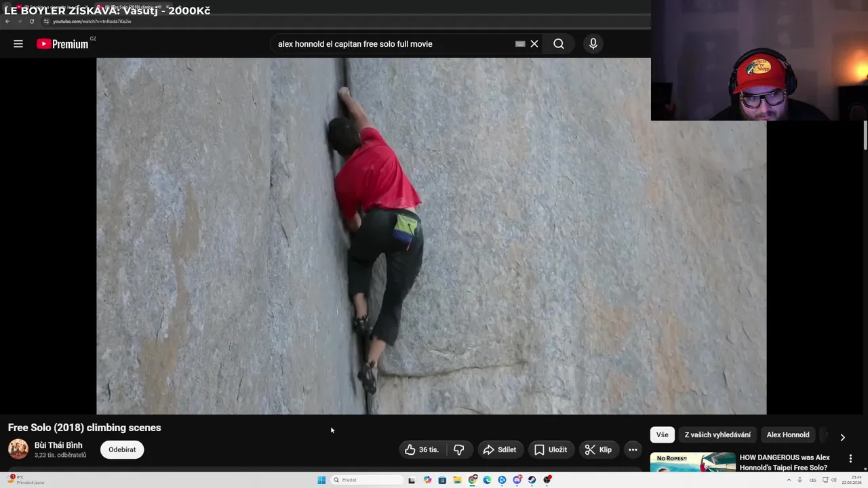The height and width of the screenshot is (488, 868).
Task: Click the browser address bar URL
Action: click(x=92, y=21)
